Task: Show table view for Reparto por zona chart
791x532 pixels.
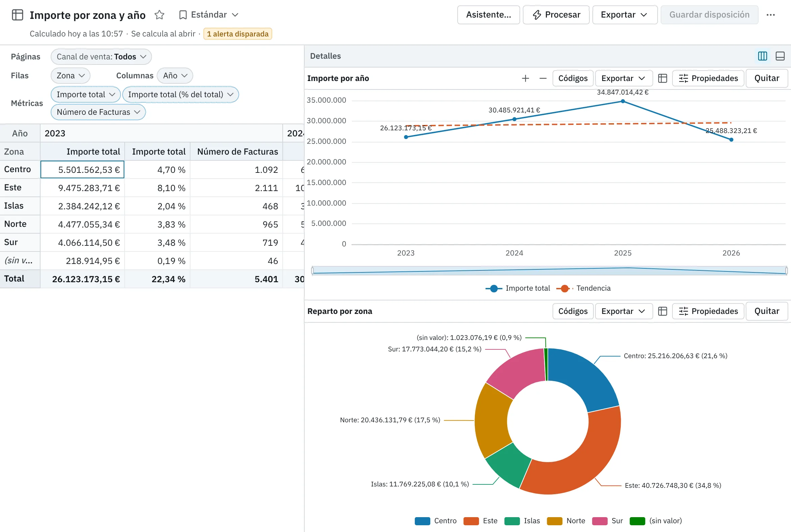Action: tap(663, 311)
